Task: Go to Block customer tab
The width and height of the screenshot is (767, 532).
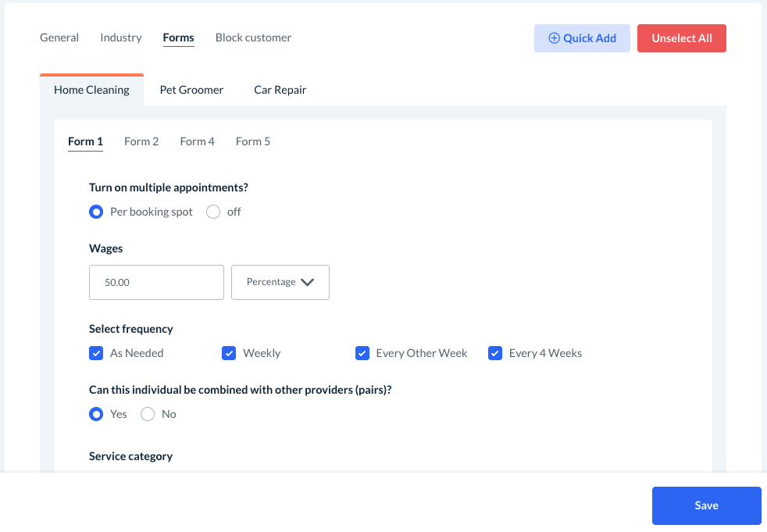Action: (x=253, y=37)
